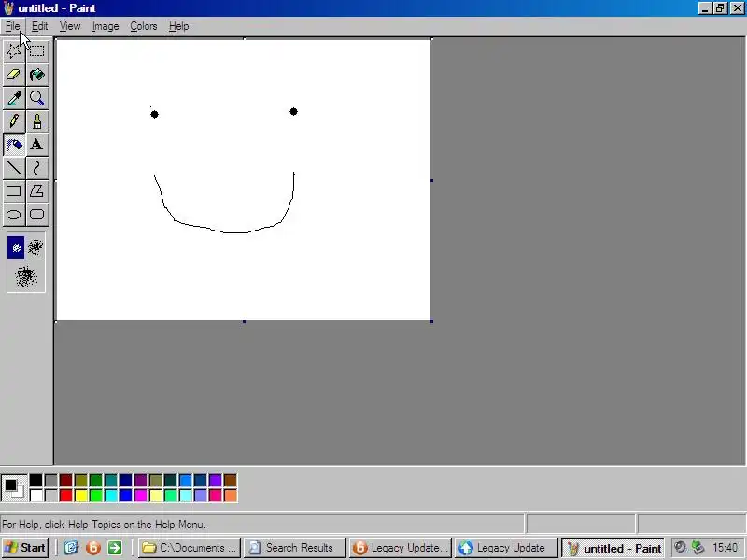Viewport: 747px width, 560px height.
Task: Click the 15:40 taskbar clock
Action: 725,548
